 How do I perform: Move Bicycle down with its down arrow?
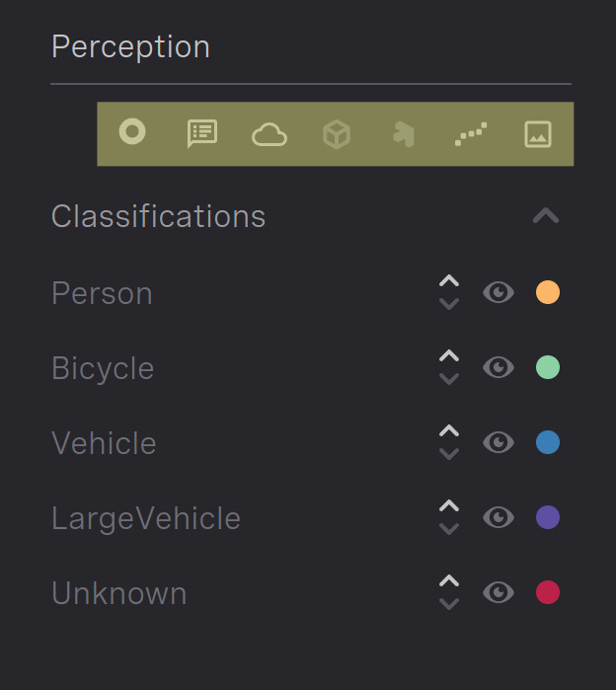point(449,378)
